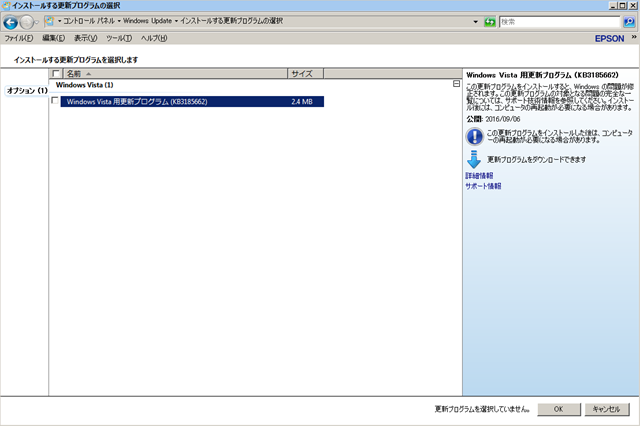This screenshot has height=426, width=640.
Task: Open the 編集(E) menu
Action: coord(53,38)
